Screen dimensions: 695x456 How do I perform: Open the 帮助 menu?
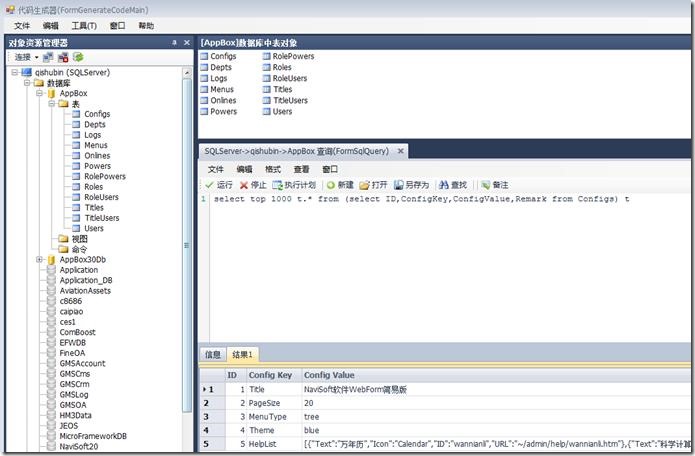click(x=146, y=26)
